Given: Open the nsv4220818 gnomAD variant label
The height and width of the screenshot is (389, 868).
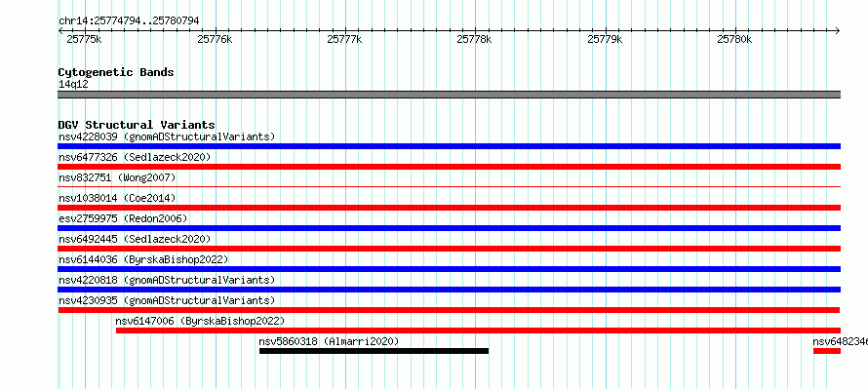Looking at the screenshot, I should pos(167,280).
